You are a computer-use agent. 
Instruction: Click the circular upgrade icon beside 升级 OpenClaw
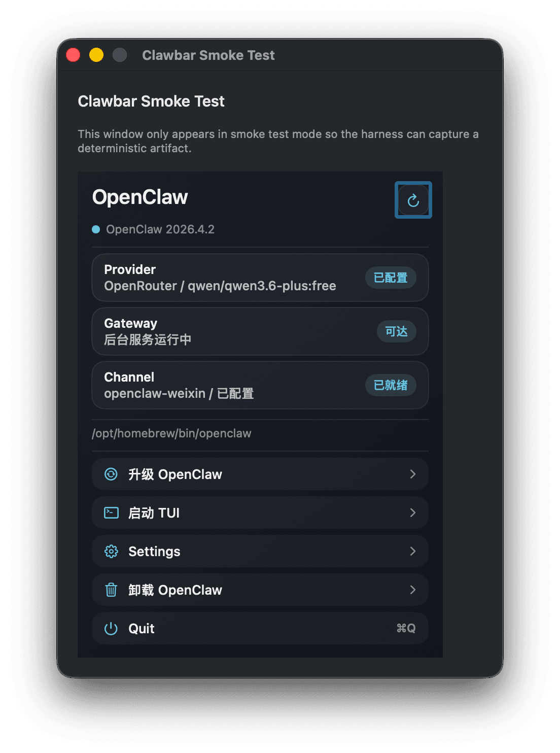[111, 474]
